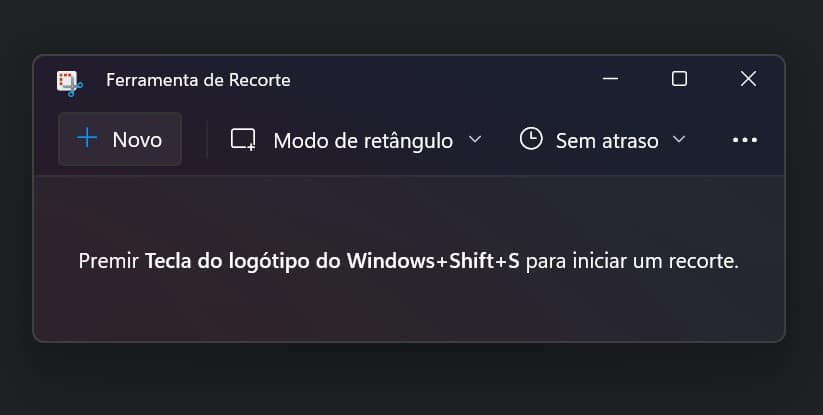The image size is (823, 415).
Task: Minimize the Ferramenta de Recorte window
Action: (x=611, y=79)
